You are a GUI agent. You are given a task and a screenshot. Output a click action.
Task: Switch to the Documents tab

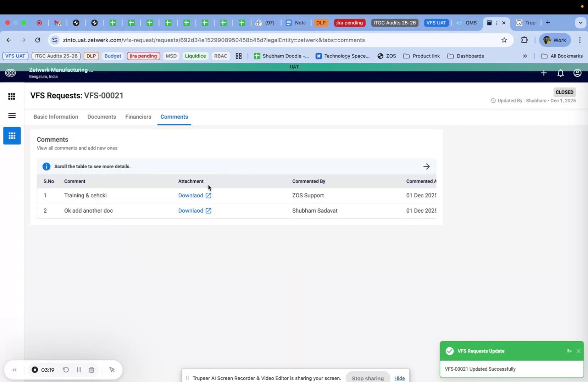tap(101, 117)
